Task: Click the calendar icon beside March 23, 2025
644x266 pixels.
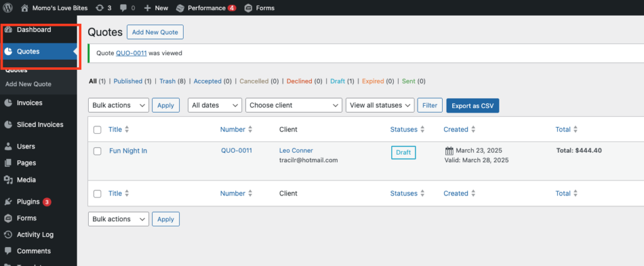Action: point(449,151)
